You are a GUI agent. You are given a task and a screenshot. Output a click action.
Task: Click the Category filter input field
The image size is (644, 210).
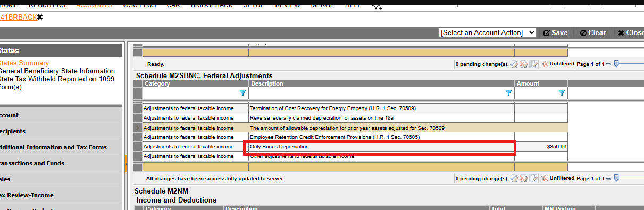pyautogui.click(x=190, y=93)
